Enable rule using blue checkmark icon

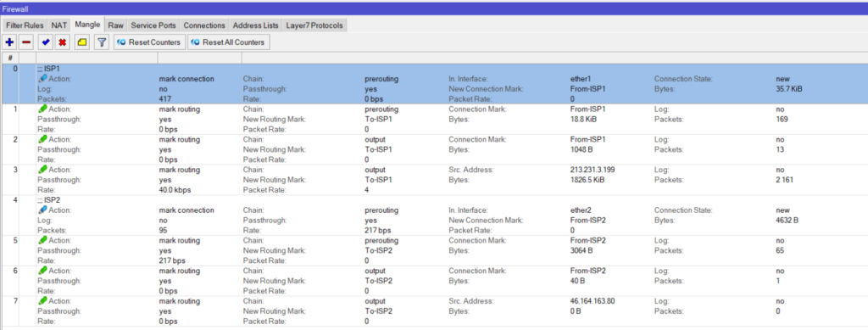(46, 42)
